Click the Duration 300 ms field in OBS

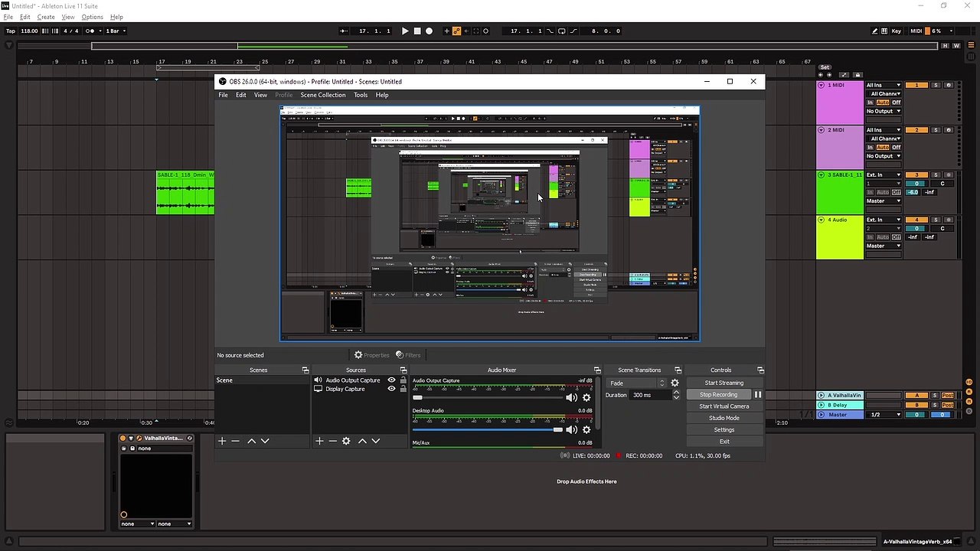(649, 395)
